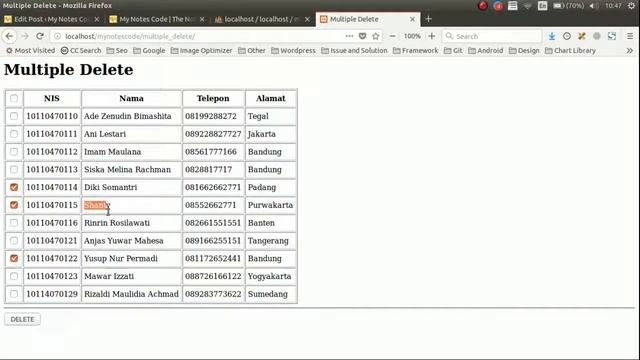Focus the Search box in the toolbar
The width and height of the screenshot is (640, 360).
click(492, 36)
